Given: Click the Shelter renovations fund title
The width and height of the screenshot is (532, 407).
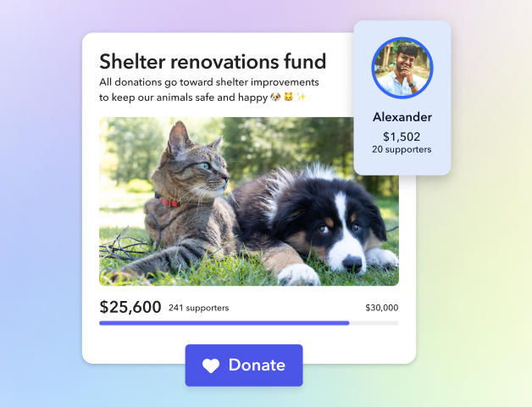Looking at the screenshot, I should click(213, 62).
